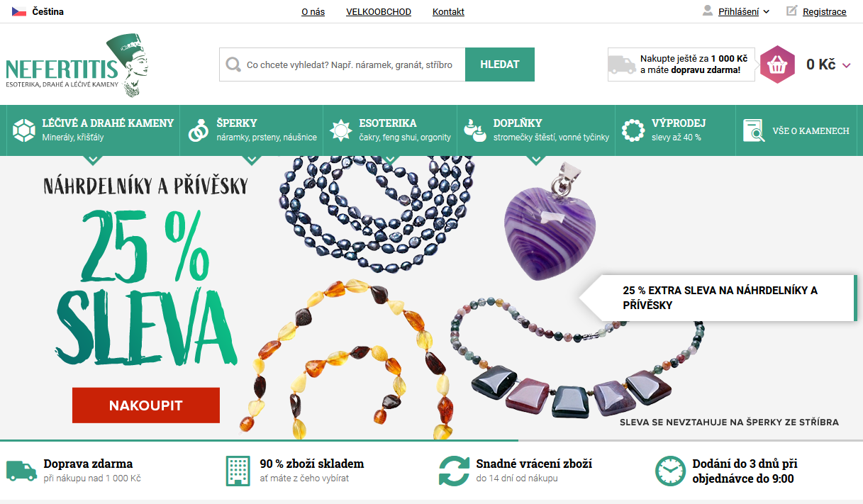The width and height of the screenshot is (863, 504).
Task: Click the magnifier icon in search box
Action: [x=233, y=65]
